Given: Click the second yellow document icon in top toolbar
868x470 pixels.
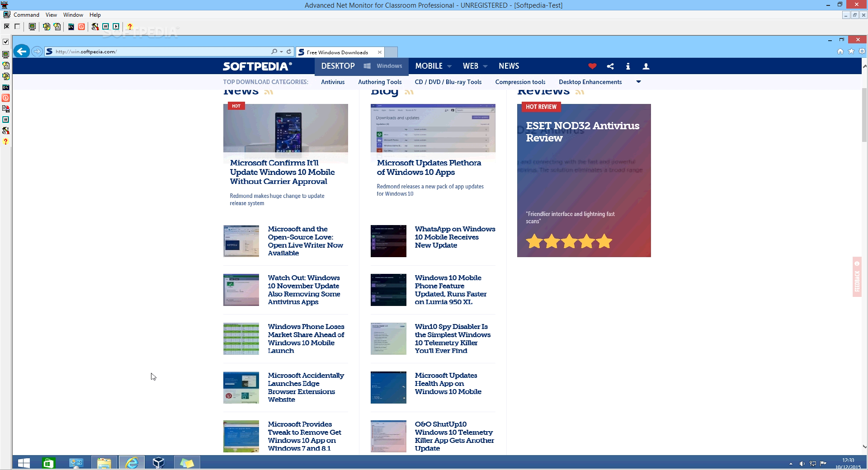Looking at the screenshot, I should click(57, 27).
